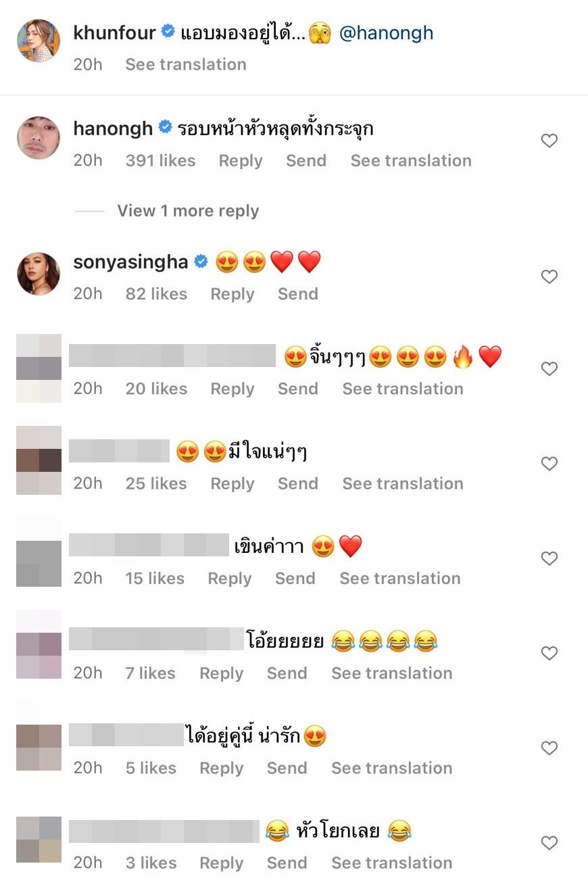
Task: View 391 likes on hanongh's comment
Action: pos(160,161)
